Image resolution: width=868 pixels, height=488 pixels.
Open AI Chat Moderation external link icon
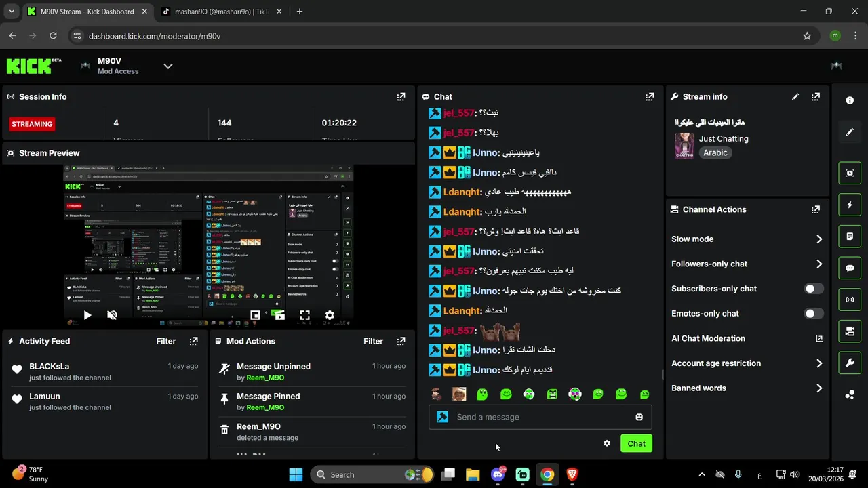pos(818,338)
